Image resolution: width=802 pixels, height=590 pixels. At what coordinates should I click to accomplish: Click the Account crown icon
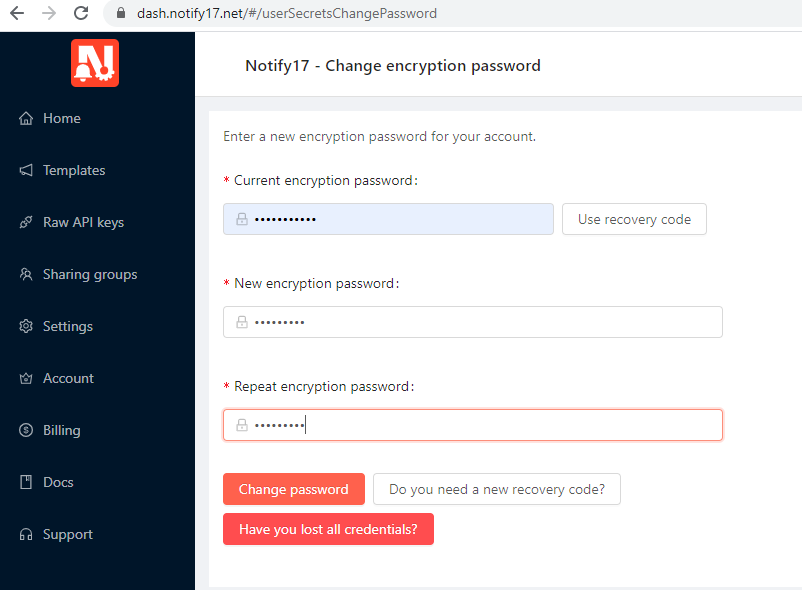pyautogui.click(x=26, y=378)
